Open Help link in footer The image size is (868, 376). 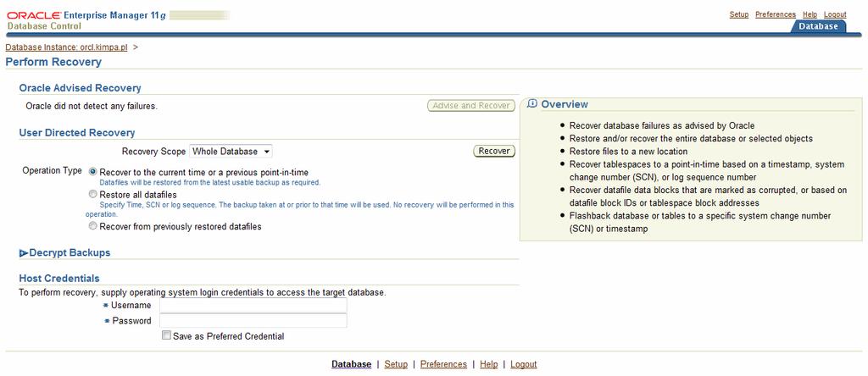(489, 364)
